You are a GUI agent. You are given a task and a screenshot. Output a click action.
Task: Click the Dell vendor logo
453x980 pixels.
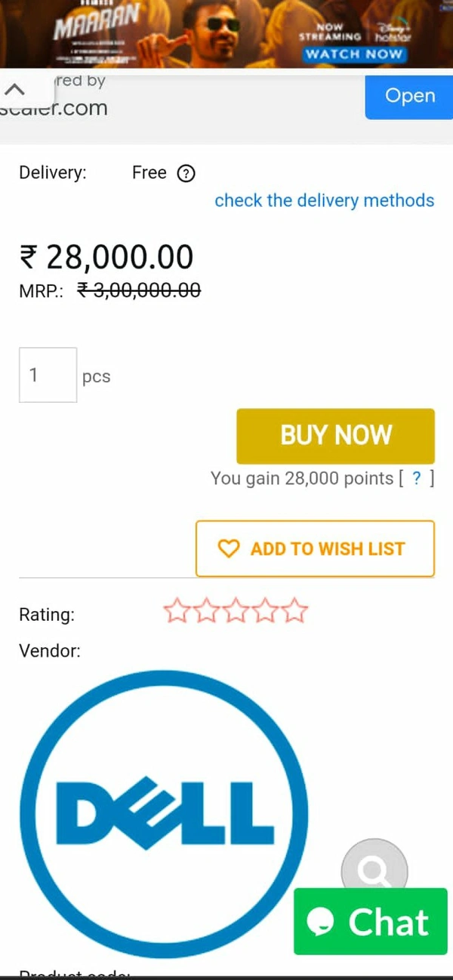[164, 814]
